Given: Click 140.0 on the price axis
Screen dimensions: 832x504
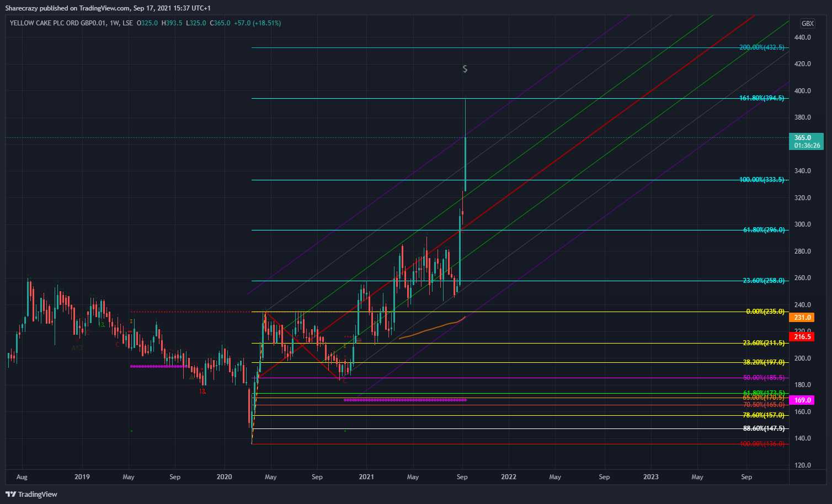Looking at the screenshot, I should pyautogui.click(x=802, y=438).
